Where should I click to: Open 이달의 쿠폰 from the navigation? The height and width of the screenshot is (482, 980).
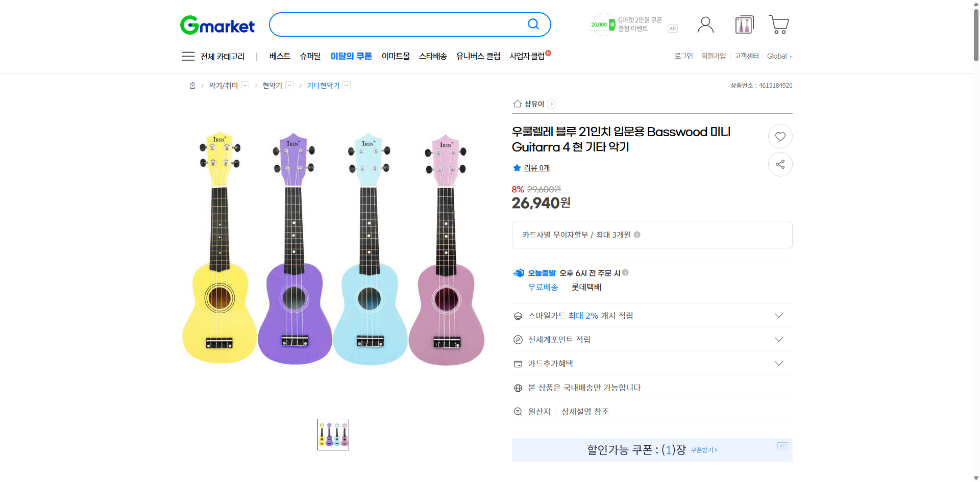(x=351, y=56)
